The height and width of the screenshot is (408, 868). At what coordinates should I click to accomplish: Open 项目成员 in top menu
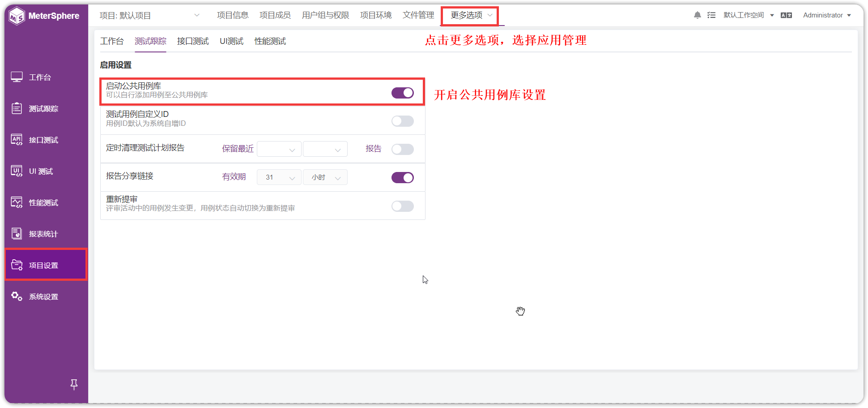coord(275,15)
